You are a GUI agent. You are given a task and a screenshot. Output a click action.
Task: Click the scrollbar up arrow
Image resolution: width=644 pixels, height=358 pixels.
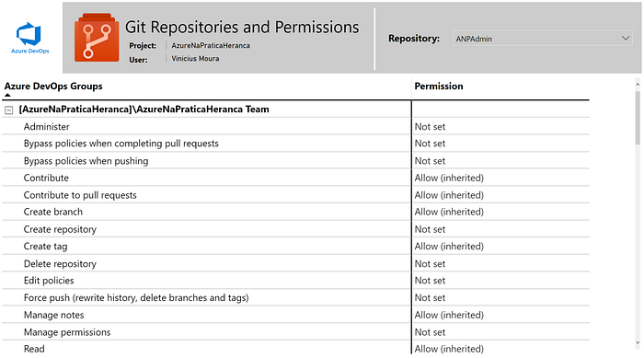click(x=638, y=85)
